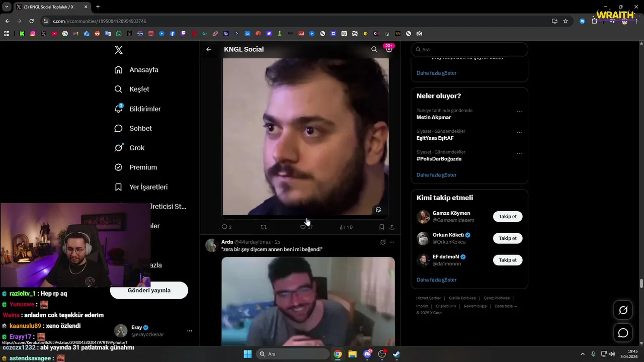Open the bearded man photo
644x362 pixels.
(x=305, y=137)
